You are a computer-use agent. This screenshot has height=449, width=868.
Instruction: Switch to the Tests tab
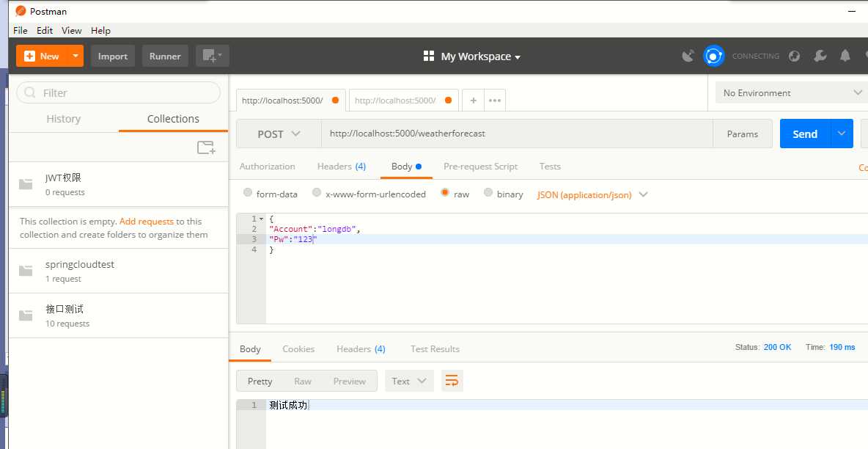[x=550, y=167]
